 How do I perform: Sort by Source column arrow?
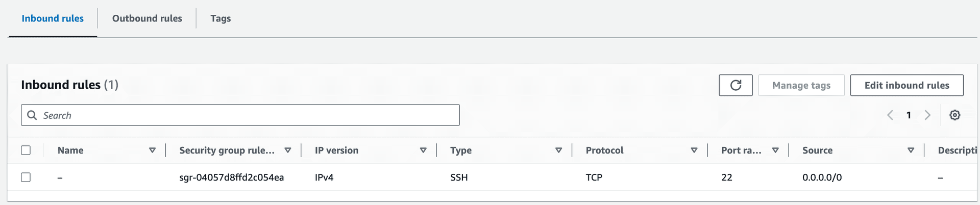click(x=911, y=150)
